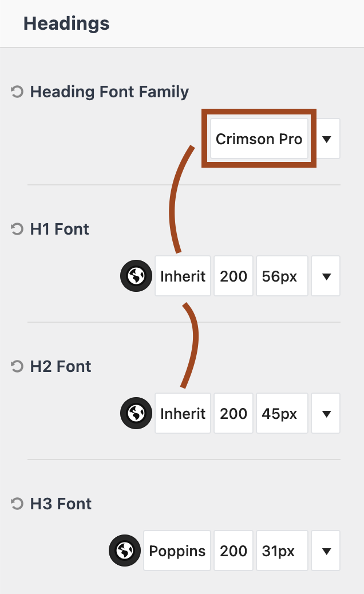Open the Heading Font Family dropdown arrow
This screenshot has width=364, height=594.
coord(326,138)
